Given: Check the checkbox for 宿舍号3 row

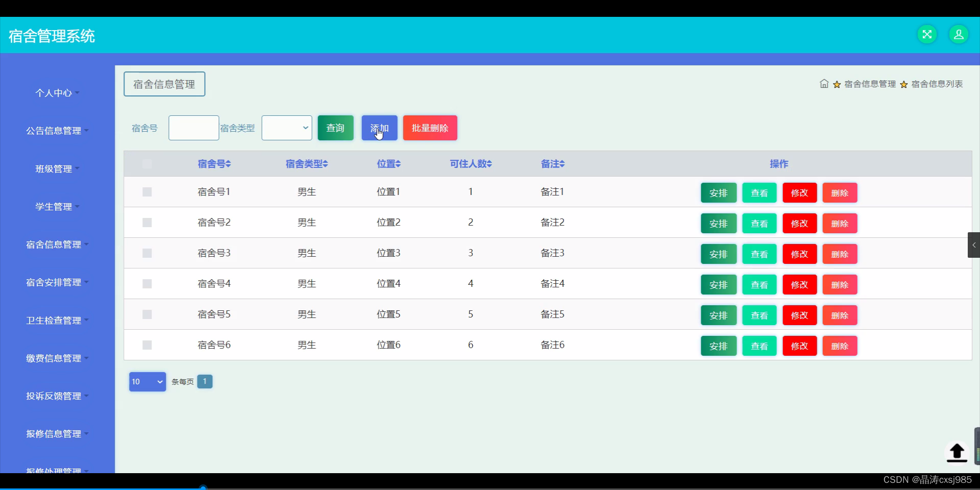Looking at the screenshot, I should [x=147, y=253].
